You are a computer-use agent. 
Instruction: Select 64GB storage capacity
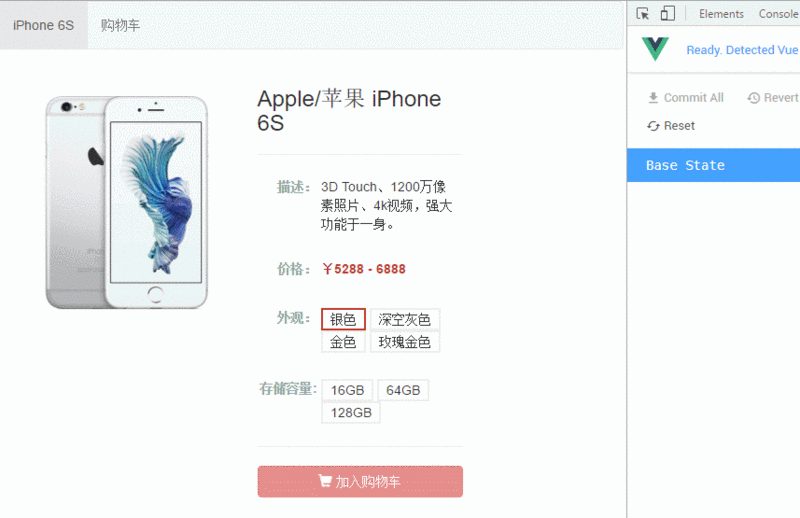click(403, 390)
